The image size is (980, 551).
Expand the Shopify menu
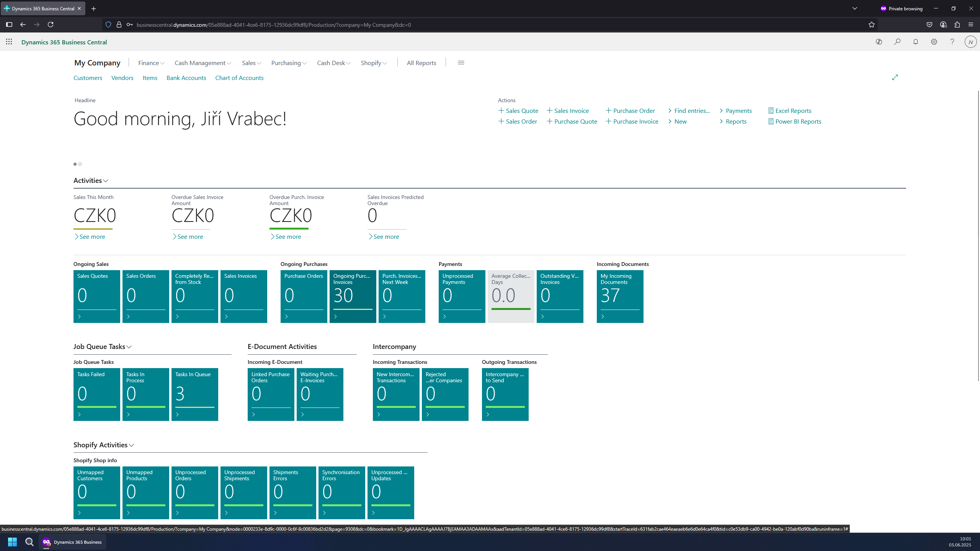coord(374,63)
